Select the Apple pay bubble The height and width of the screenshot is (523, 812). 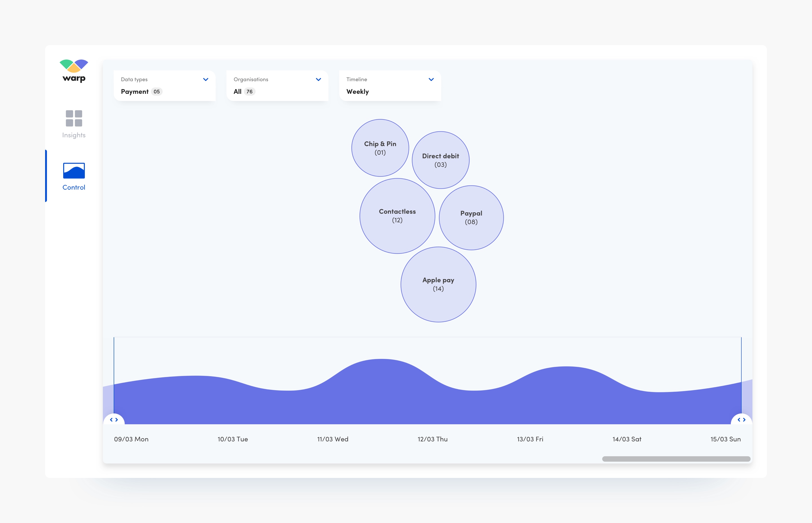(438, 285)
